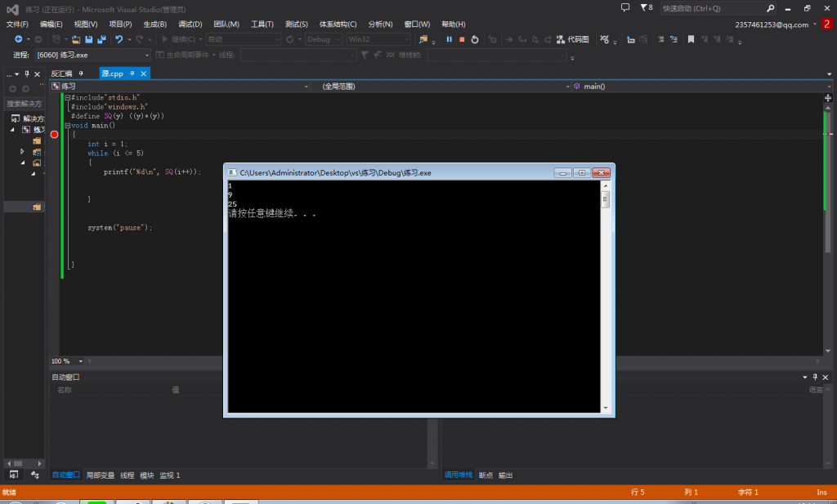Switch to the 模块 tab
Screen dimensions: 837x504
pyautogui.click(x=147, y=475)
